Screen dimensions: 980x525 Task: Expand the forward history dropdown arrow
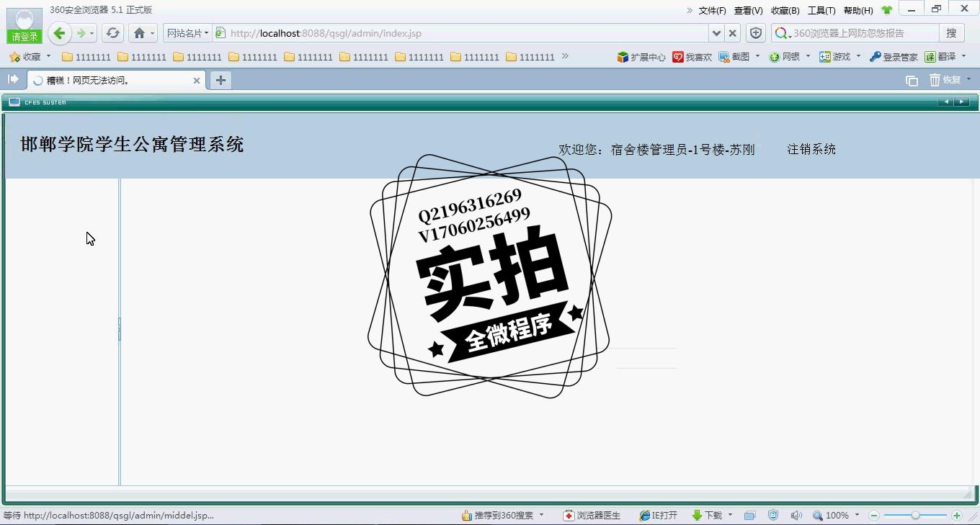tap(92, 34)
